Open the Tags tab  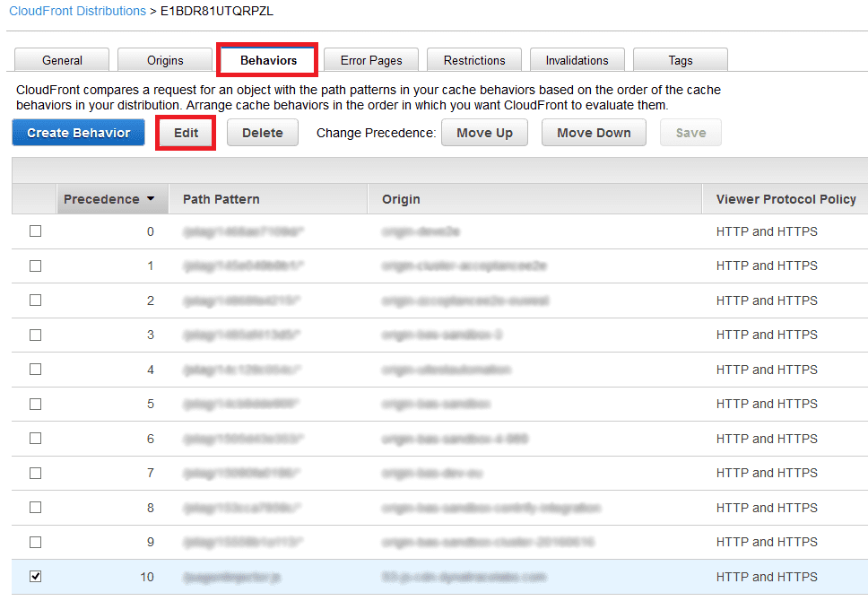(681, 60)
